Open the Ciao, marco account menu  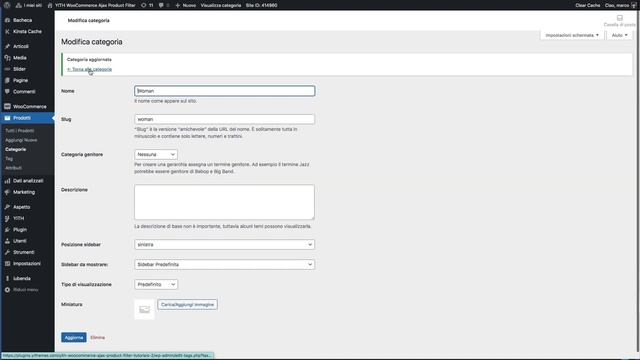tap(620, 5)
